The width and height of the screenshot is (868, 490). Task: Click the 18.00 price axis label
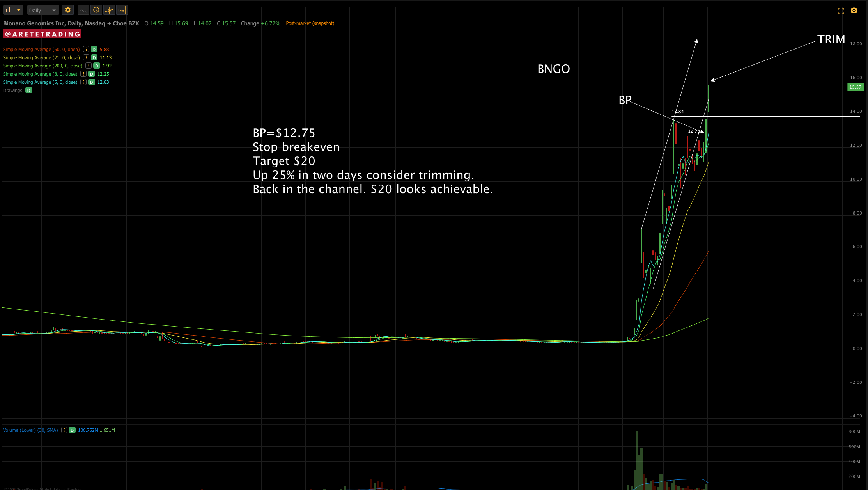(x=856, y=44)
